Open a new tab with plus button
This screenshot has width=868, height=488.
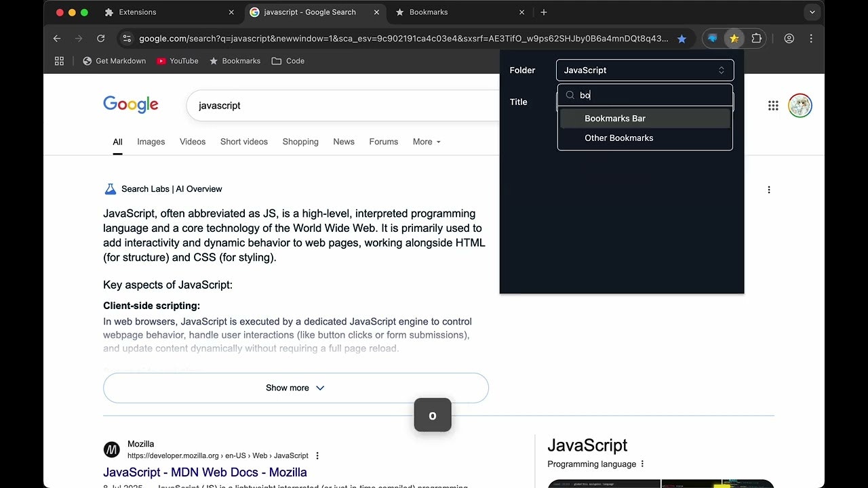[x=544, y=12]
